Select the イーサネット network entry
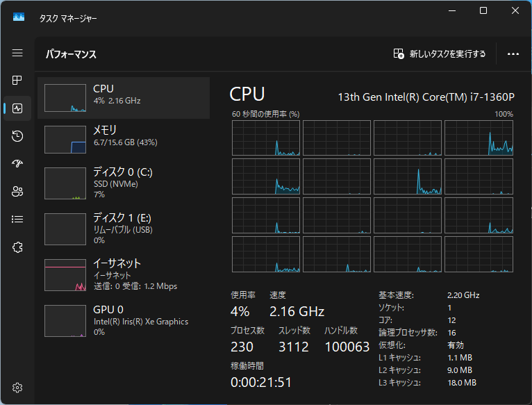Screen dimensions: 532x405 (124, 274)
